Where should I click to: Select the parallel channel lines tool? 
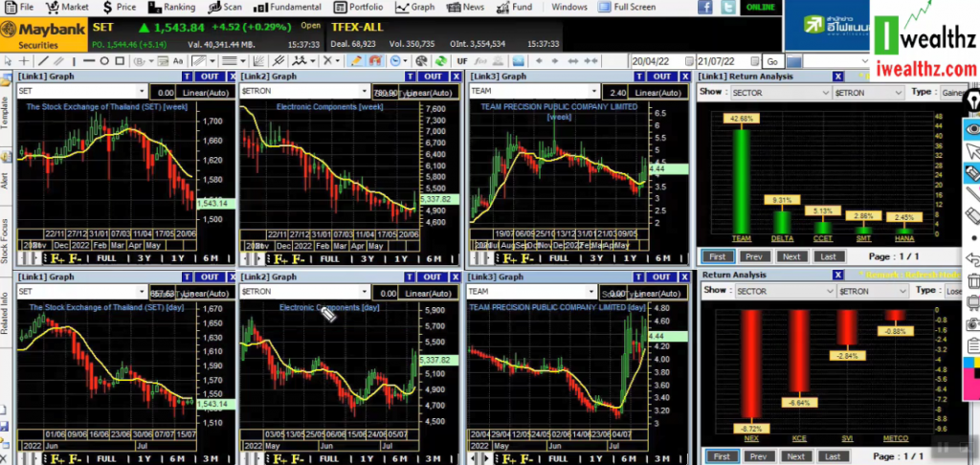pyautogui.click(x=58, y=60)
